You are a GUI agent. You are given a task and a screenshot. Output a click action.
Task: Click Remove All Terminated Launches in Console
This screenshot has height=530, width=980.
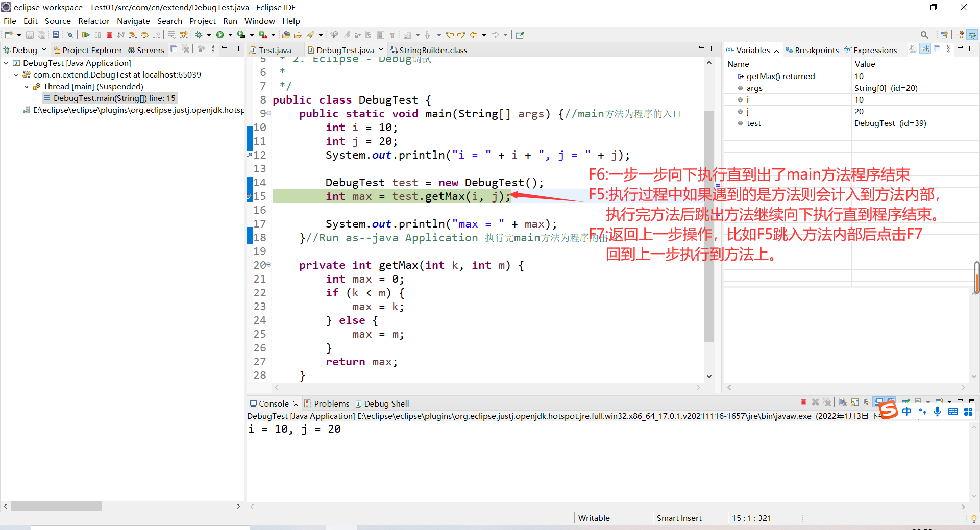(x=827, y=402)
